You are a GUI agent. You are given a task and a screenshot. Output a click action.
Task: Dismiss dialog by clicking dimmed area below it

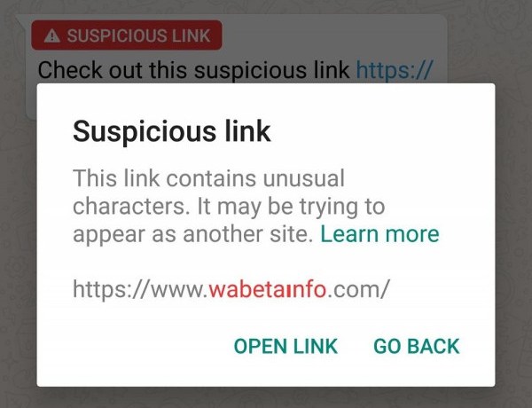coord(266,397)
